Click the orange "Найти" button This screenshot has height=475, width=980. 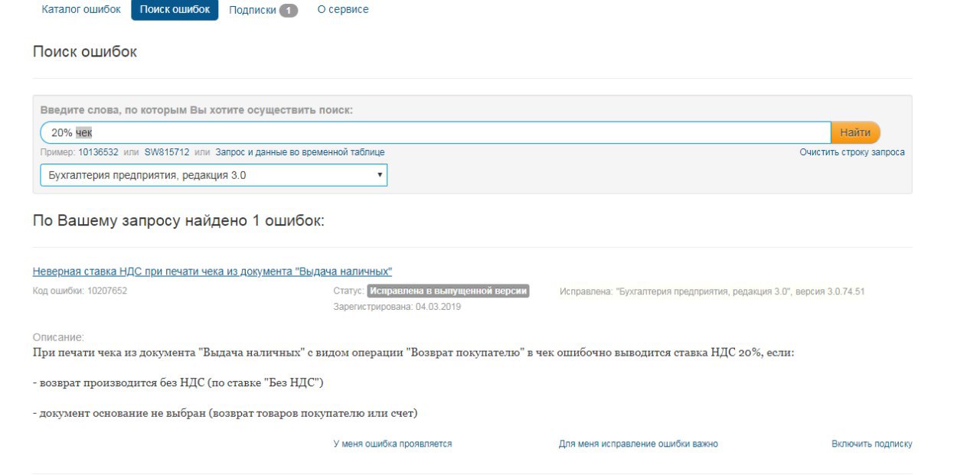tap(855, 132)
